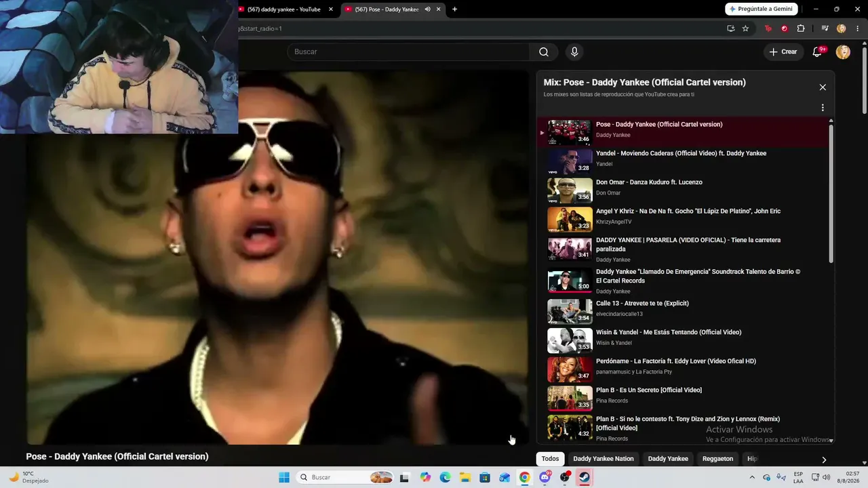Bookmark this page with the star icon
Screen dimensions: 868x488
point(745,28)
